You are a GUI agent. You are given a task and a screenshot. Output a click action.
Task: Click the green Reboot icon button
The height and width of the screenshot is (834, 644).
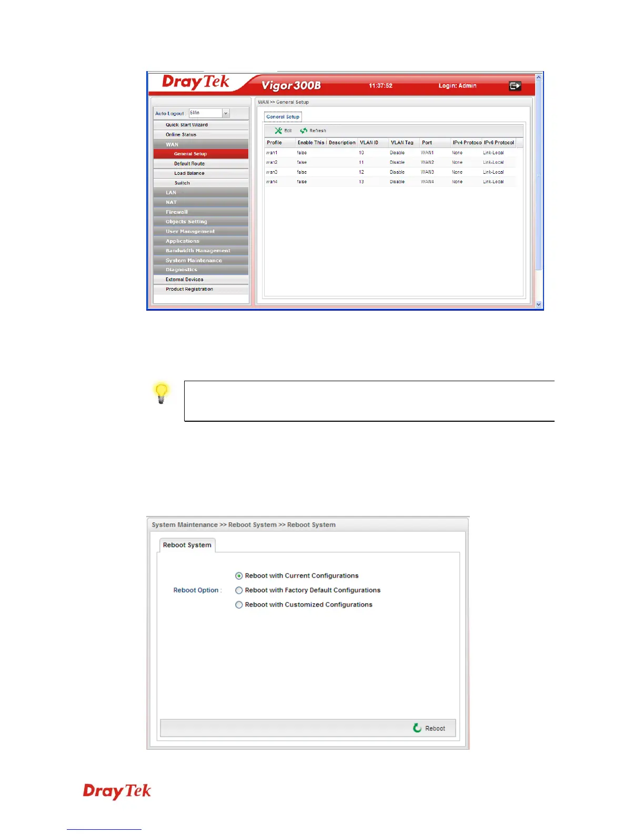point(429,728)
